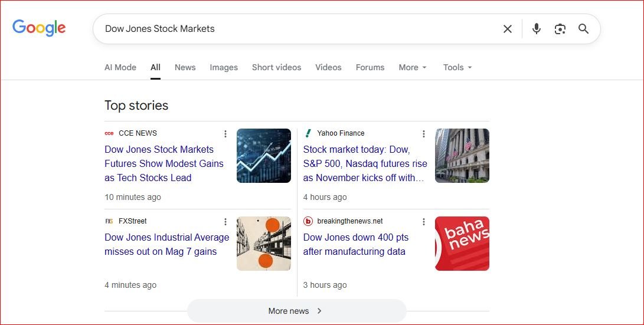Open options menu for Yahoo Finance story
This screenshot has width=644, height=325.
[423, 134]
